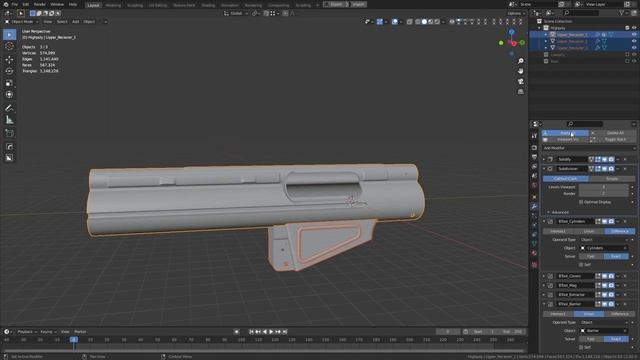640x360 pixels.
Task: Open the Add Modifier dropdown
Action: [x=589, y=148]
